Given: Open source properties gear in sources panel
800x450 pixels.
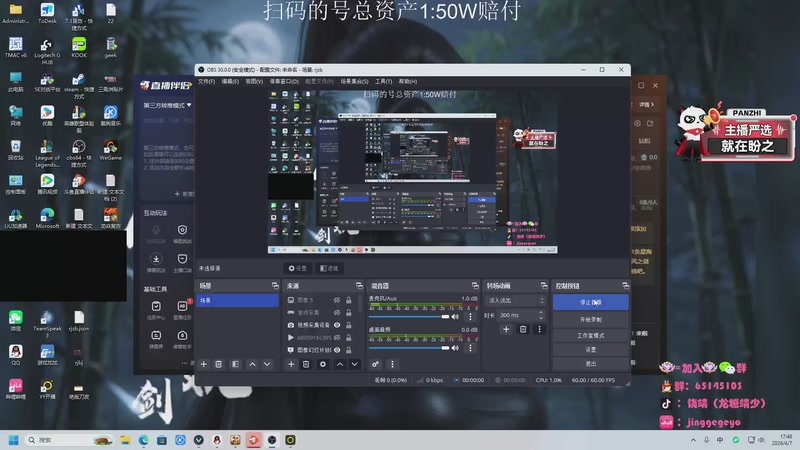Looking at the screenshot, I should pos(322,364).
